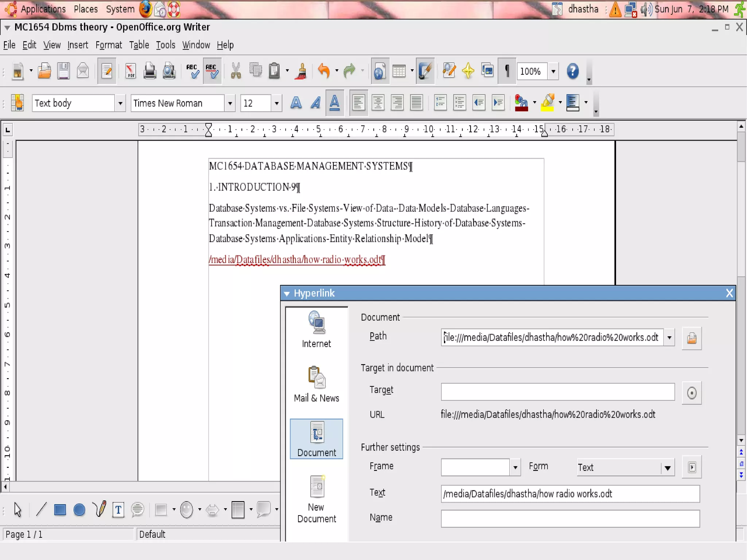The width and height of the screenshot is (747, 560).
Task: Click the Redo arrow icon
Action: (349, 71)
